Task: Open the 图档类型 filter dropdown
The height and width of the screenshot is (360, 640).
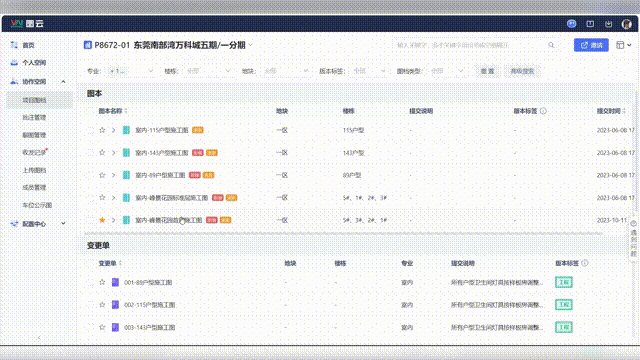Action: click(447, 71)
